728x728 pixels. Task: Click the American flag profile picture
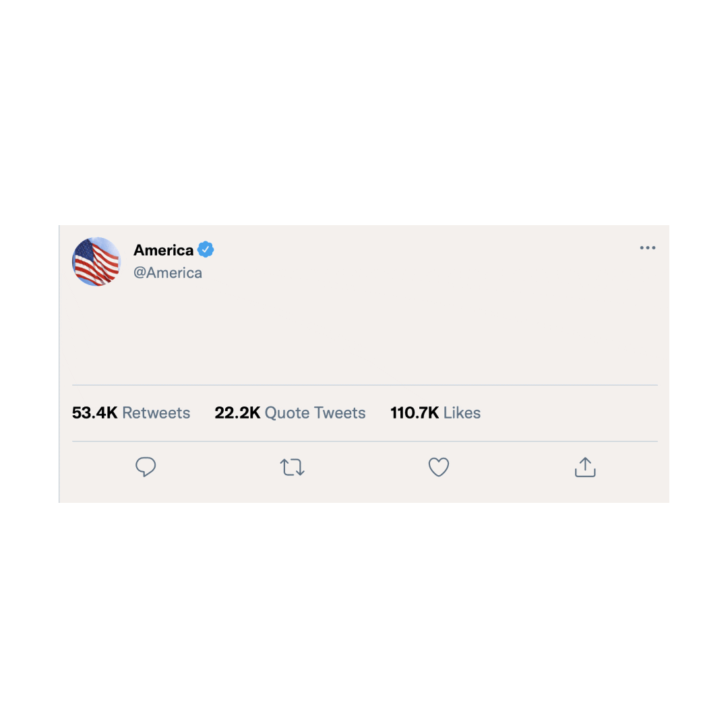pyautogui.click(x=96, y=262)
